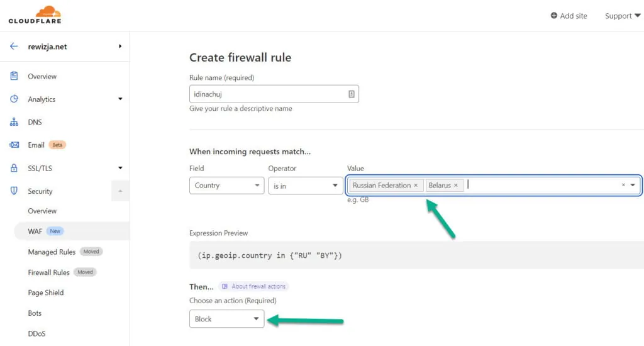This screenshot has width=644, height=346.
Task: Collapse the Security submenu arrow
Action: tap(120, 191)
